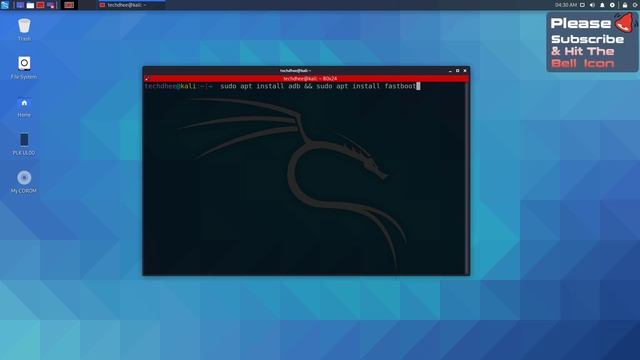This screenshot has width=640, height=360.
Task: Click the first 'sudo' in the command
Action: [228, 86]
